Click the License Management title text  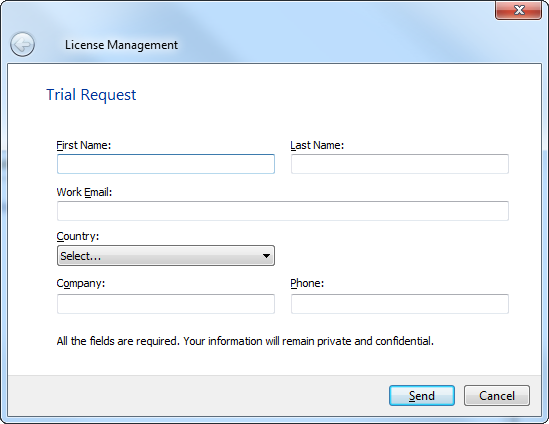pyautogui.click(x=121, y=45)
